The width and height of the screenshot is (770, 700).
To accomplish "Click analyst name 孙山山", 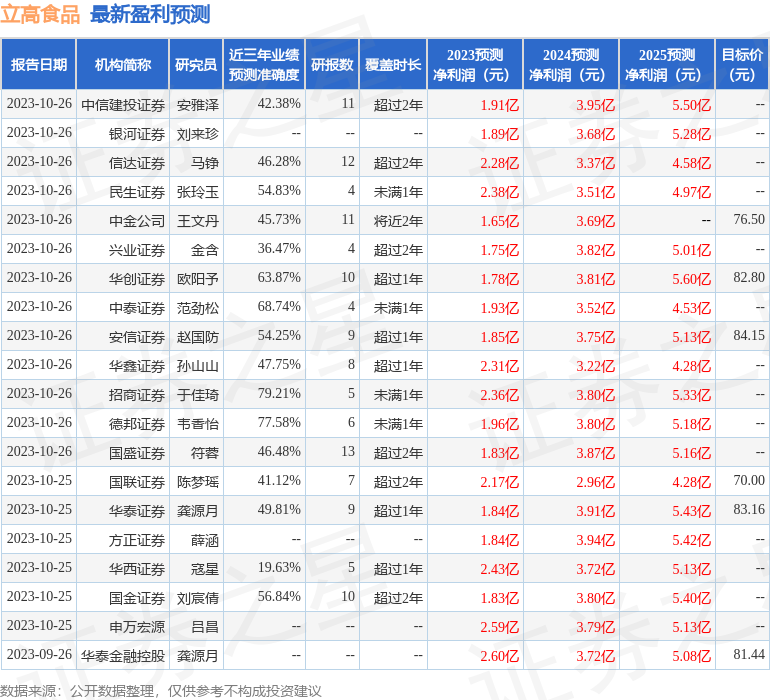I will 198,365.
